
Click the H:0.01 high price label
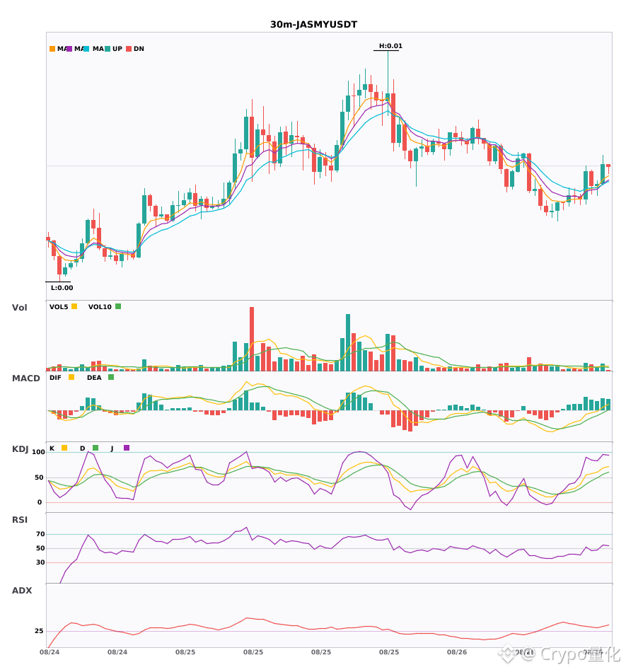click(x=390, y=46)
